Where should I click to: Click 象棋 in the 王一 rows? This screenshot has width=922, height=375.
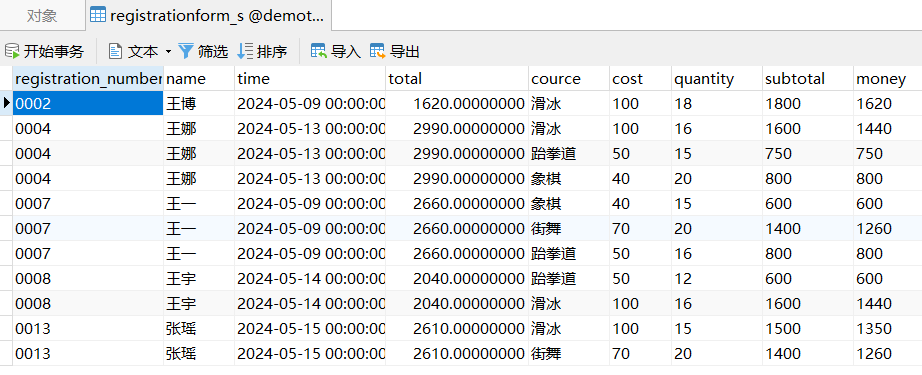tap(569, 203)
